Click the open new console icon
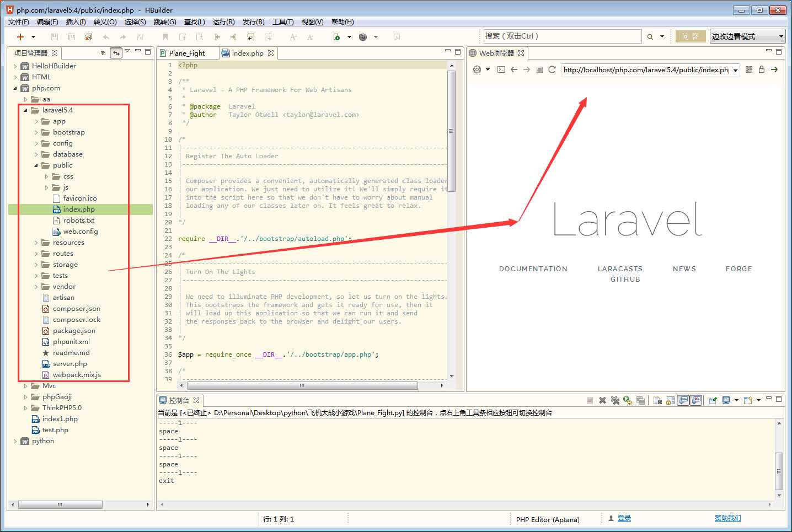 (x=748, y=400)
